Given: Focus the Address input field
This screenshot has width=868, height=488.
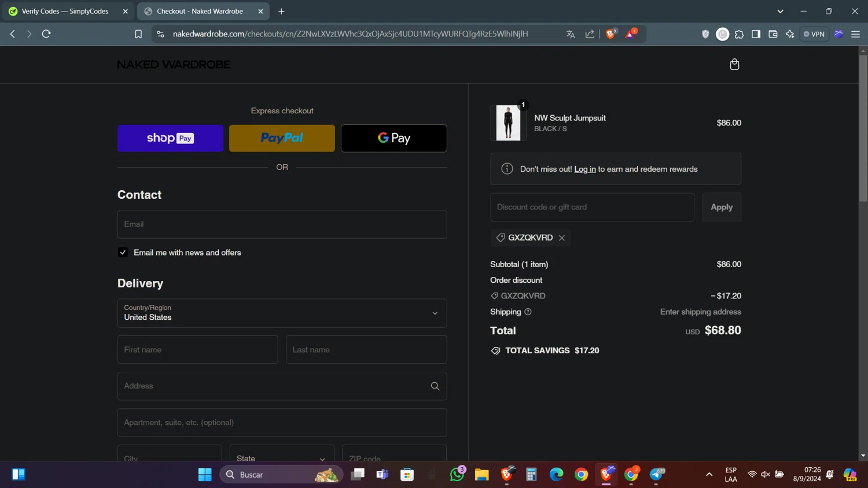Looking at the screenshot, I should [282, 386].
